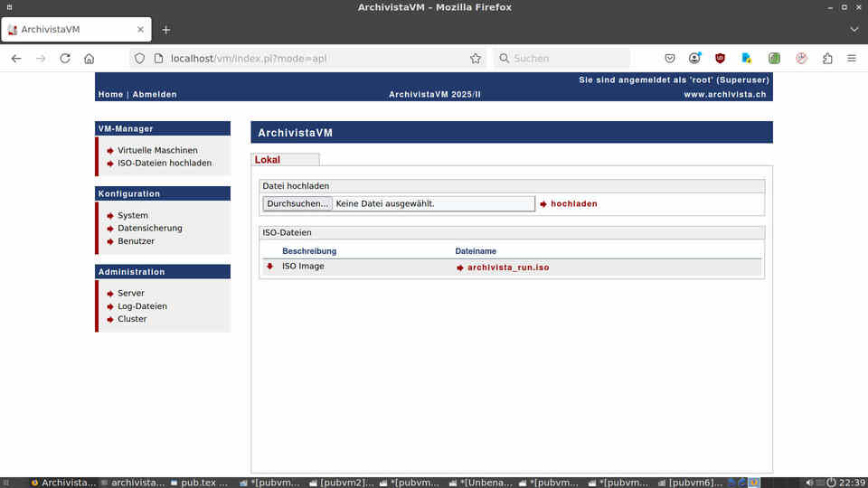Focus the Suchen search field
The height and width of the screenshot is (488, 868).
tap(561, 58)
